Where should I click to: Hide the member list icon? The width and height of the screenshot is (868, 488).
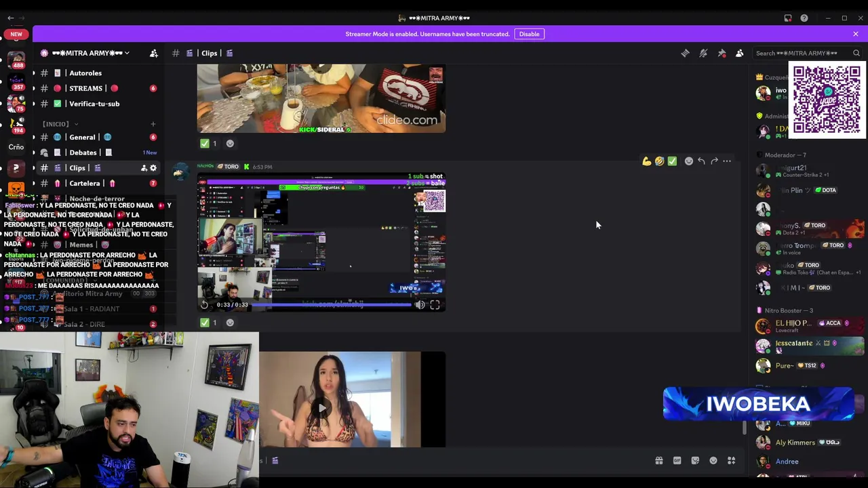click(740, 53)
